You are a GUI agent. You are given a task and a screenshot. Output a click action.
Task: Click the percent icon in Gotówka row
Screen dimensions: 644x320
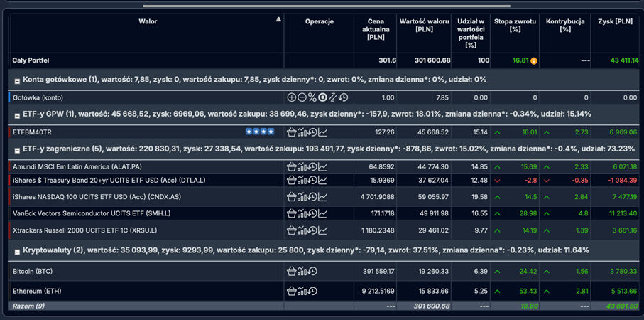(x=312, y=97)
